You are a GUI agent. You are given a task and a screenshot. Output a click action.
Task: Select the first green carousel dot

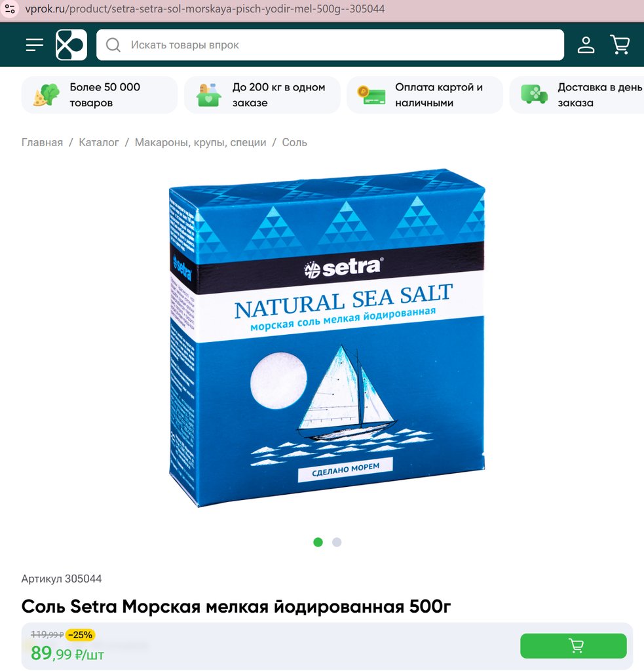tap(318, 542)
